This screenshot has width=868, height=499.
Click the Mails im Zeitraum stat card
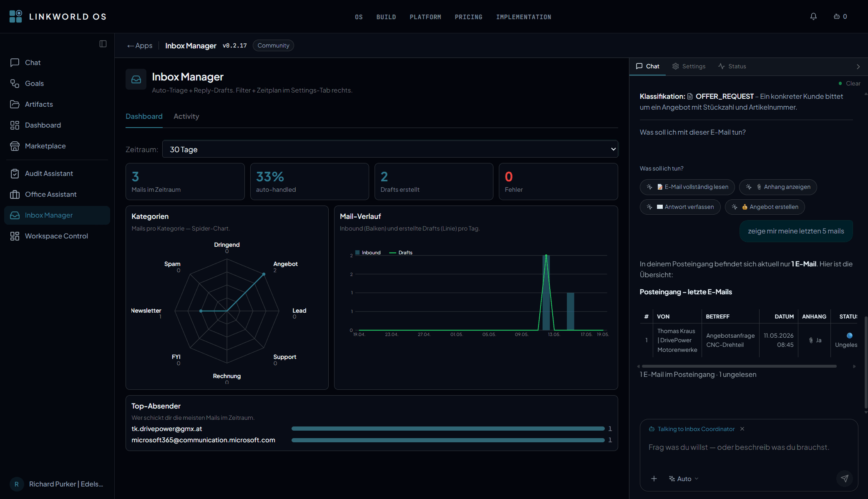(185, 182)
